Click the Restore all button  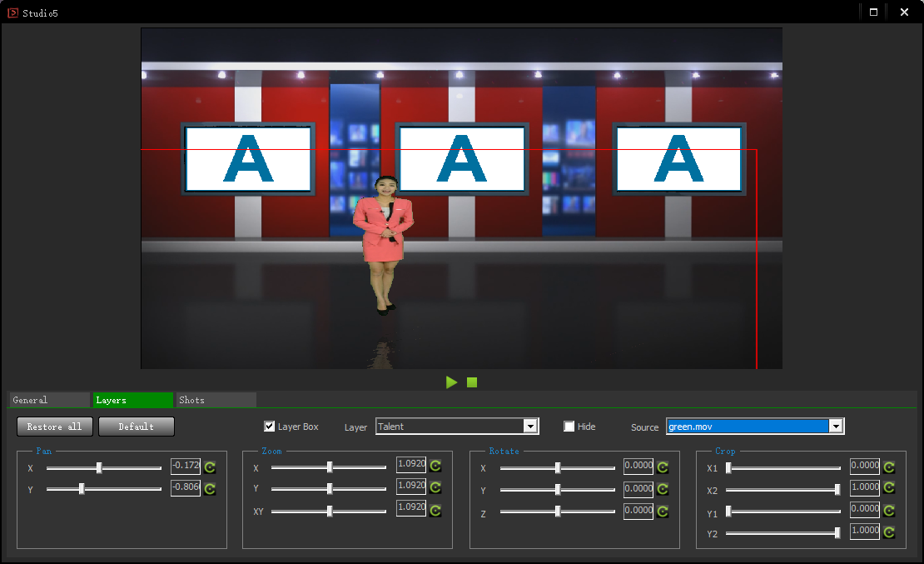pyautogui.click(x=55, y=427)
